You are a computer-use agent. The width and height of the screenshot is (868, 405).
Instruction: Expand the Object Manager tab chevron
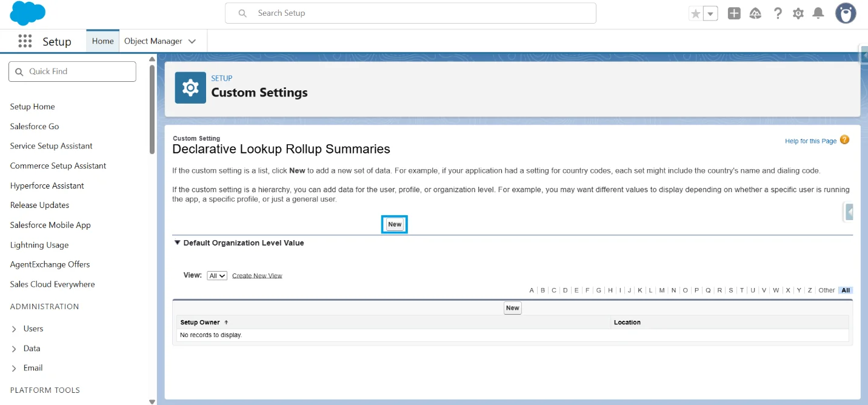192,41
